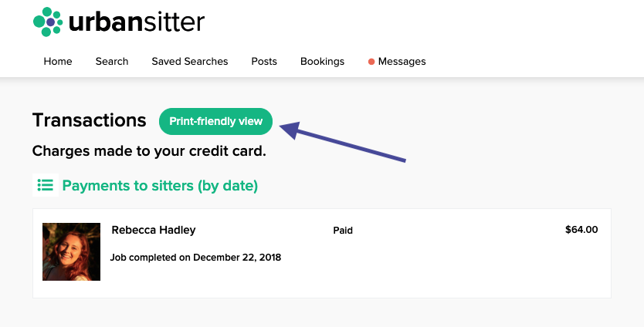Click the Print-friendly view button
Screen dimensions: 644x327
(x=215, y=121)
